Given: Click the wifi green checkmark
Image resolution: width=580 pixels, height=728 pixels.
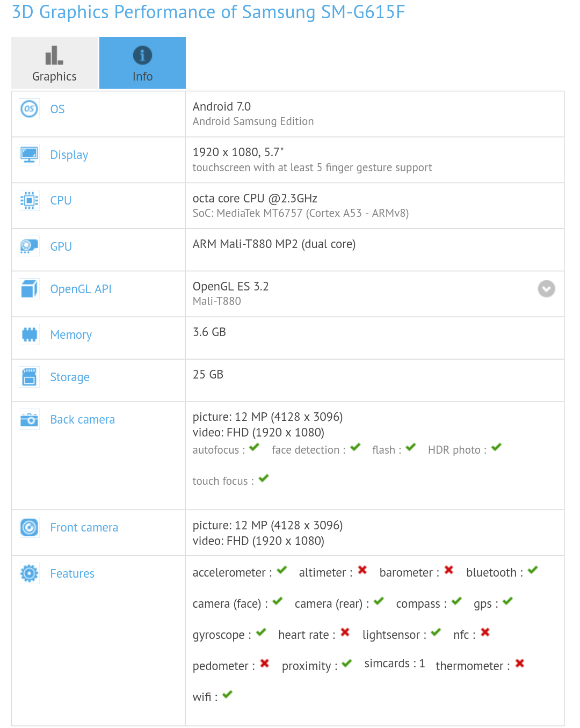Looking at the screenshot, I should (227, 695).
